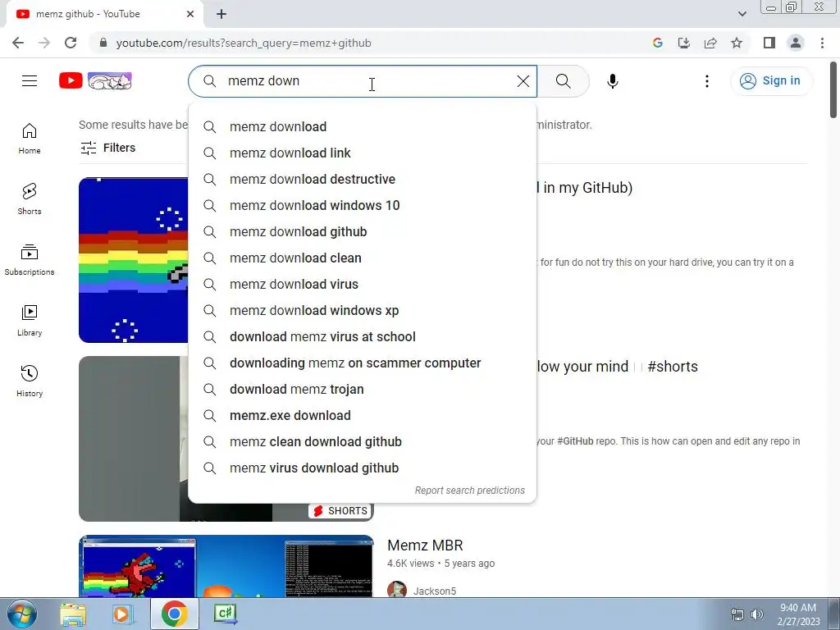Click the Jackson5 channel avatar
Image resolution: width=840 pixels, height=630 pixels.
(x=397, y=589)
